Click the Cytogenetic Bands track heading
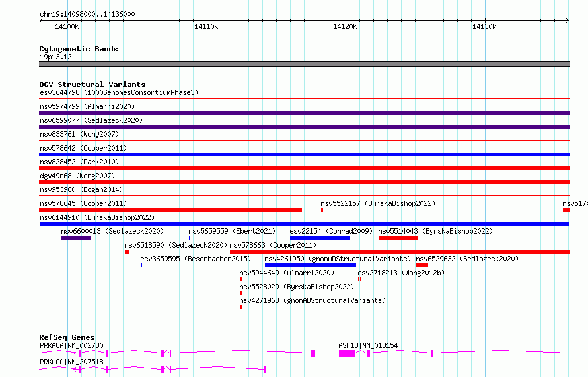 (x=79, y=49)
